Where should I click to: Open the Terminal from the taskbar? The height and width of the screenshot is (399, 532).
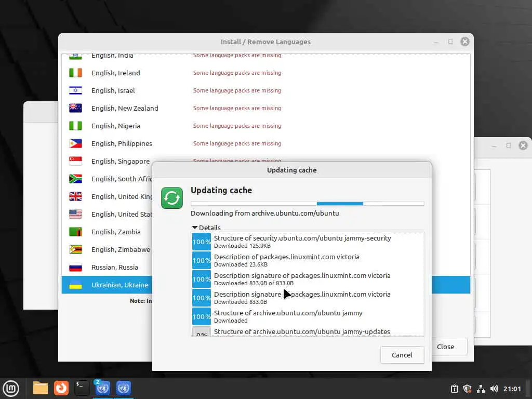point(82,388)
